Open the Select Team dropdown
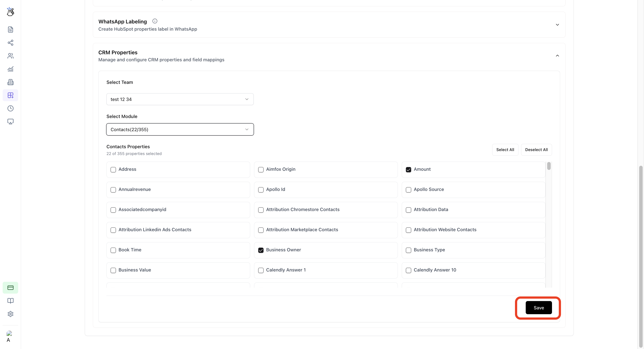644x349 pixels. pyautogui.click(x=180, y=99)
